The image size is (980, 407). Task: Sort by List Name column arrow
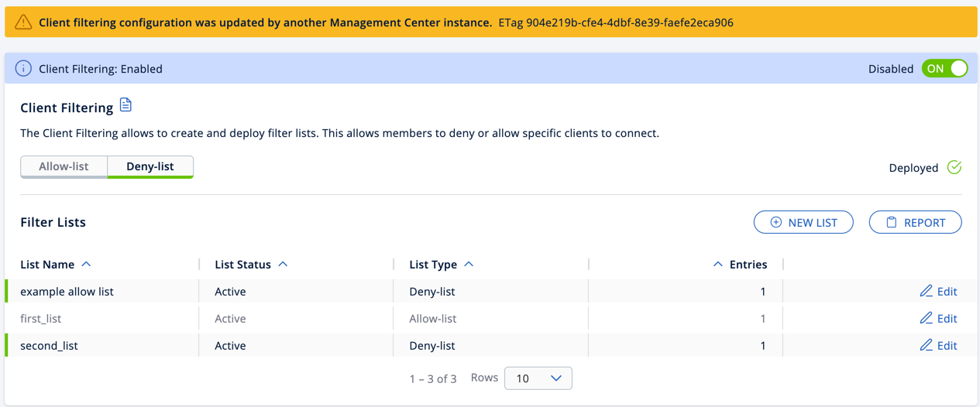[x=86, y=265]
